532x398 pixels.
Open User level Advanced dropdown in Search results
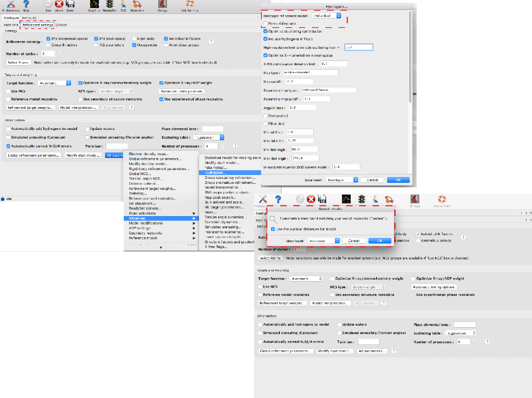[x=323, y=241]
